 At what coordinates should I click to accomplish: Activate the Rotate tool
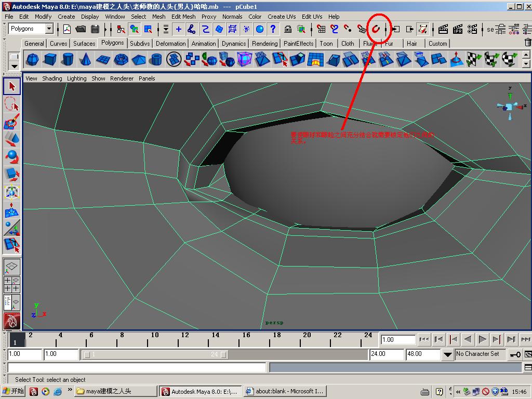coord(12,157)
